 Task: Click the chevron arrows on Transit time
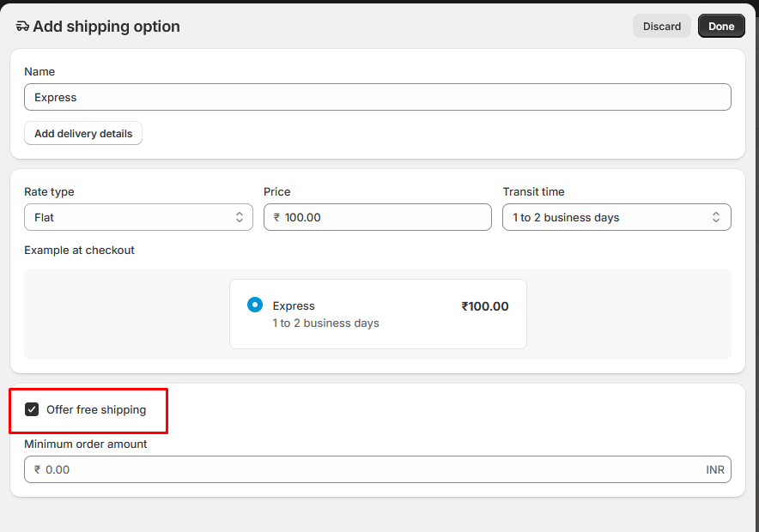pos(716,218)
